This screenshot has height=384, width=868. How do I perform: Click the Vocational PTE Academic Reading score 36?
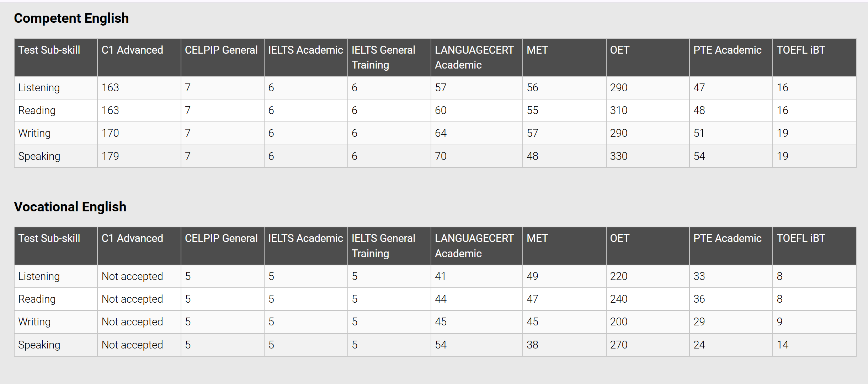tap(699, 299)
